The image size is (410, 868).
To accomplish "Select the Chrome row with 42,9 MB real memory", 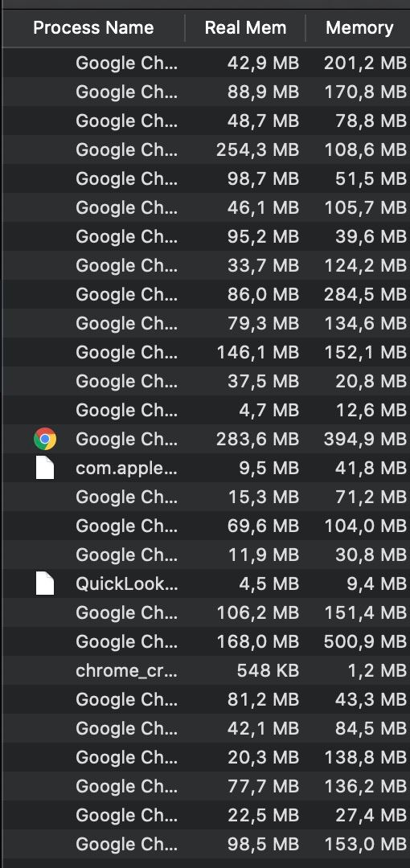I will click(x=206, y=63).
